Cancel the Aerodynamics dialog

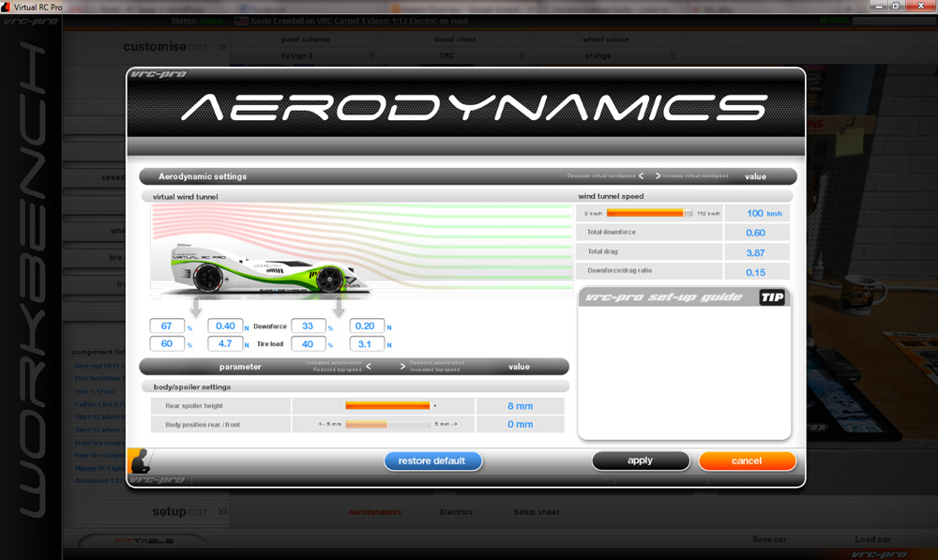tap(747, 461)
